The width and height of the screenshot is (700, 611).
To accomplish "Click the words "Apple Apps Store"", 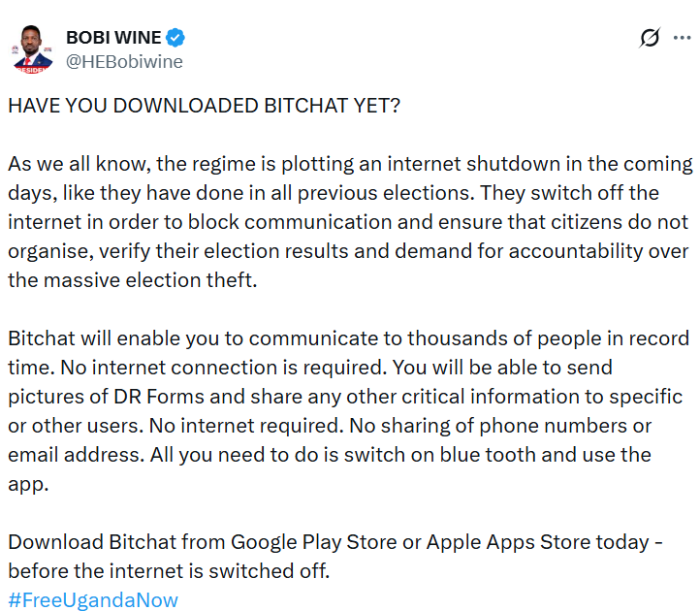I will click(x=490, y=541).
